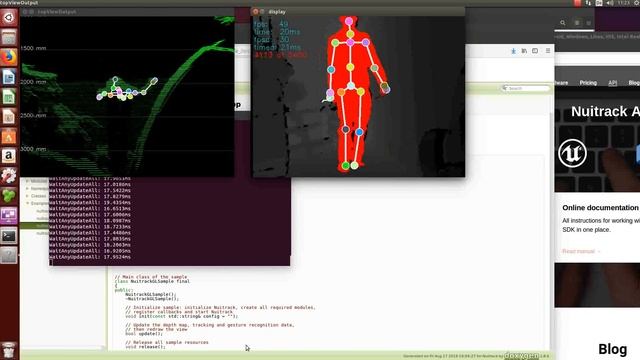The image size is (640, 360).
Task: Open the sound volume indicator
Action: [610, 3]
